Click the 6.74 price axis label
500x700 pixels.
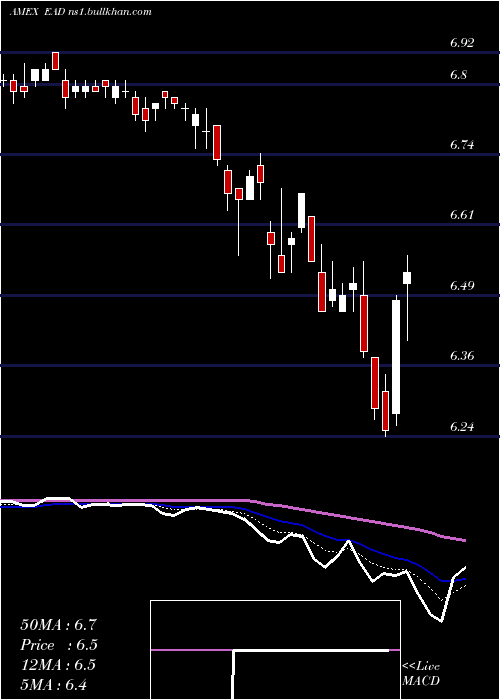tap(462, 145)
